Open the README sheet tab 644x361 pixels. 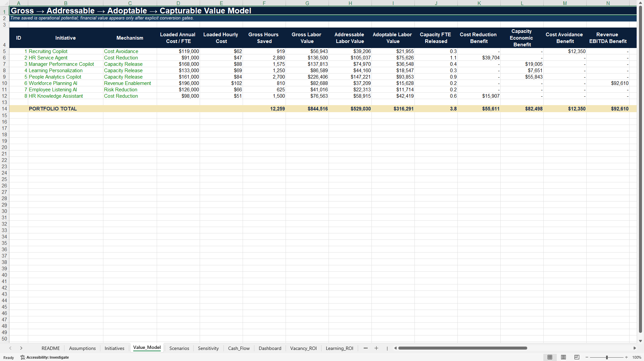(51, 348)
